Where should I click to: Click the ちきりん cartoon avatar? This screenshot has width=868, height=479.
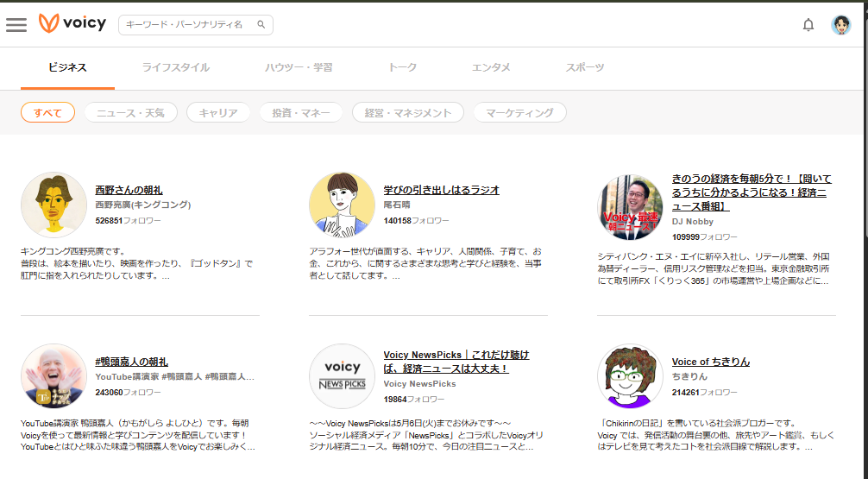(630, 376)
